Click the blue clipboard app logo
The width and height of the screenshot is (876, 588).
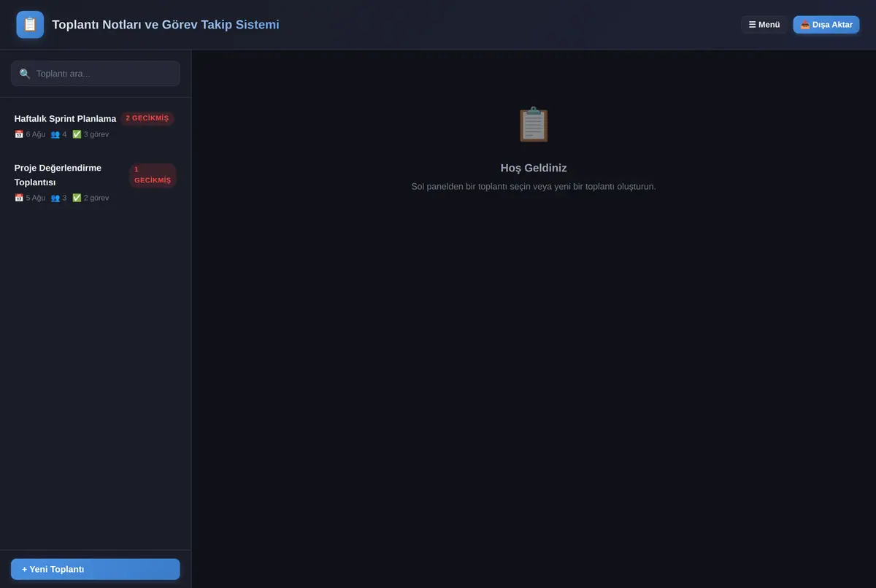[30, 24]
